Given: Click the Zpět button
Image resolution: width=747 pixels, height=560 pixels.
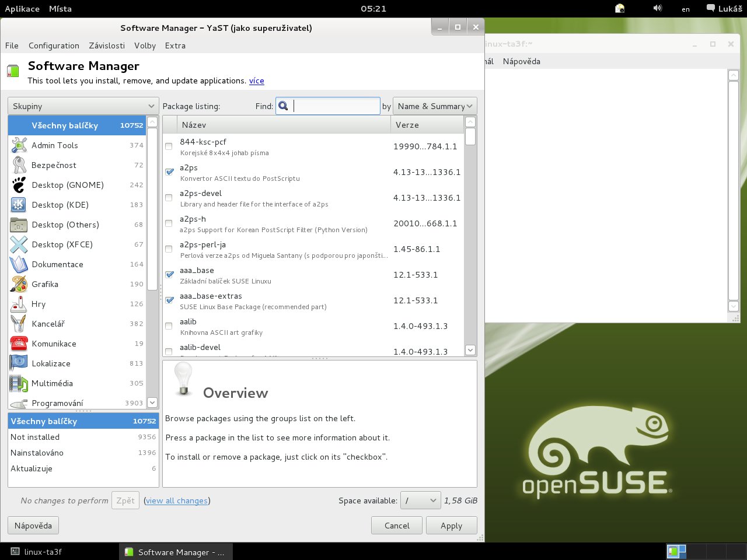Looking at the screenshot, I should tap(125, 501).
